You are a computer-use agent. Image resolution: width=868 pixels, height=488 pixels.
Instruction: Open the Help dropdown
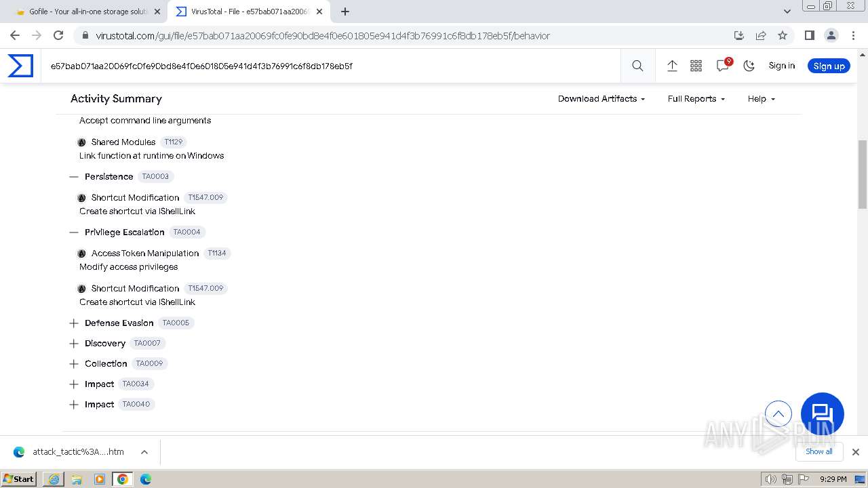click(761, 99)
